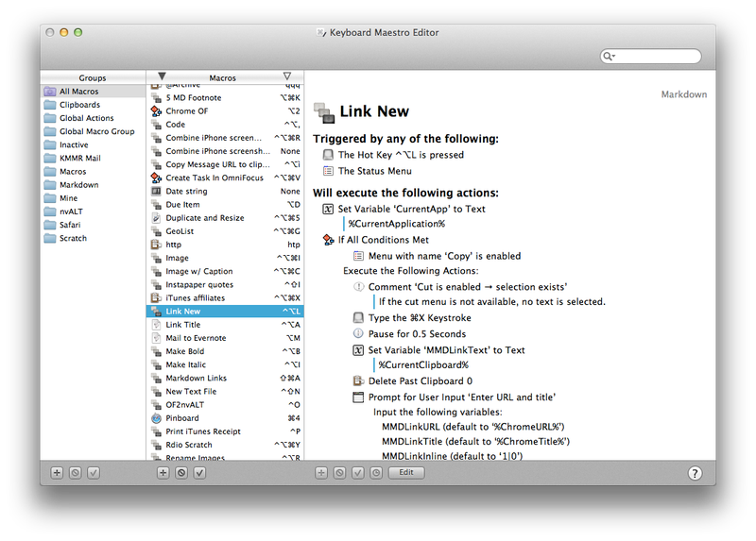Click the Set Variable 'CurrentApp' action icon
This screenshot has width=756, height=541.
point(328,209)
